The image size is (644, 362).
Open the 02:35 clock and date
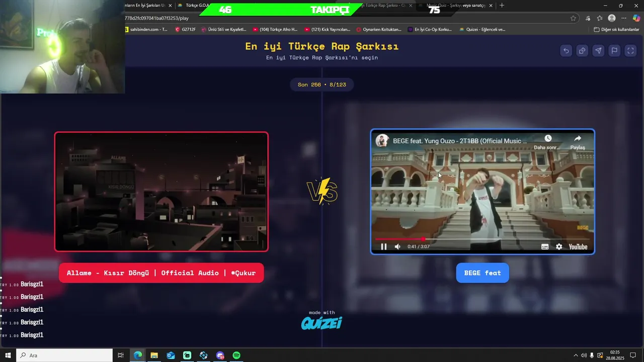(x=615, y=355)
